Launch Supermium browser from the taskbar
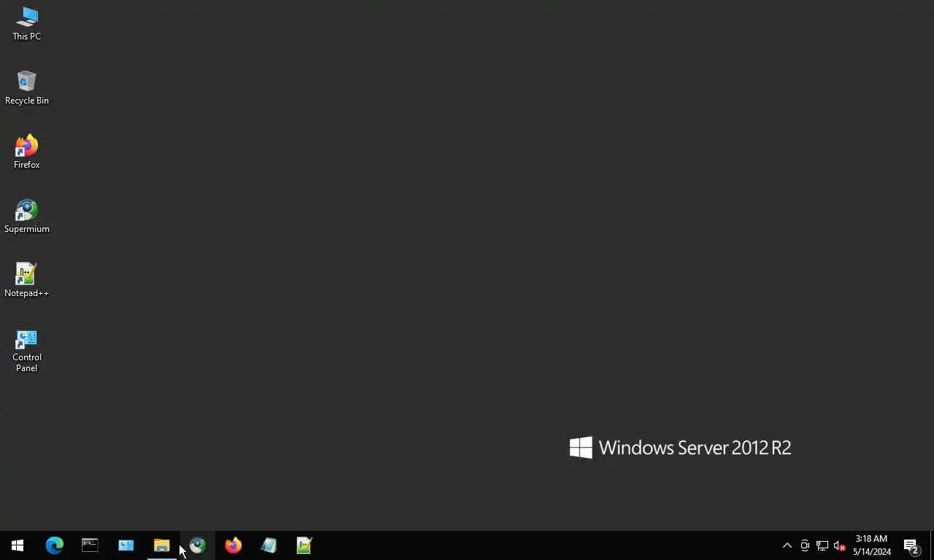Image resolution: width=934 pixels, height=560 pixels. tap(197, 545)
